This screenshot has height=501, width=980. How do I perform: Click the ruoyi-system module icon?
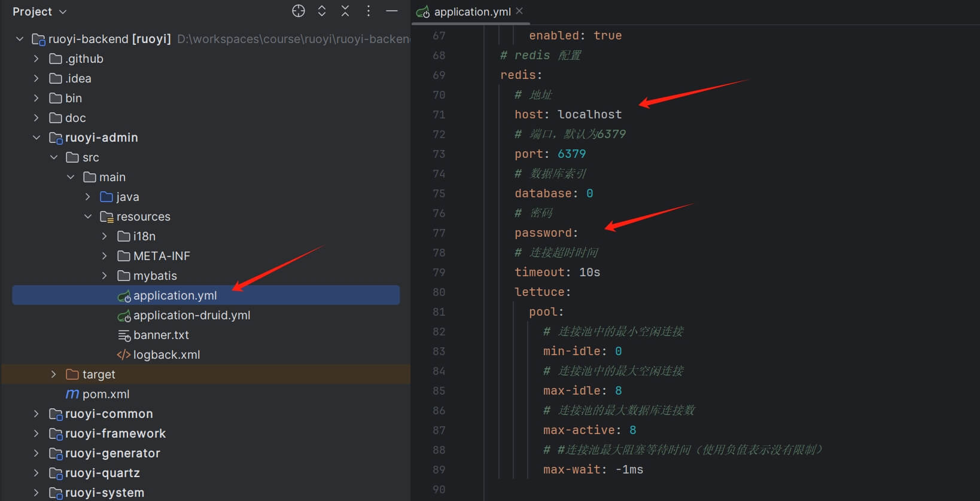click(56, 493)
